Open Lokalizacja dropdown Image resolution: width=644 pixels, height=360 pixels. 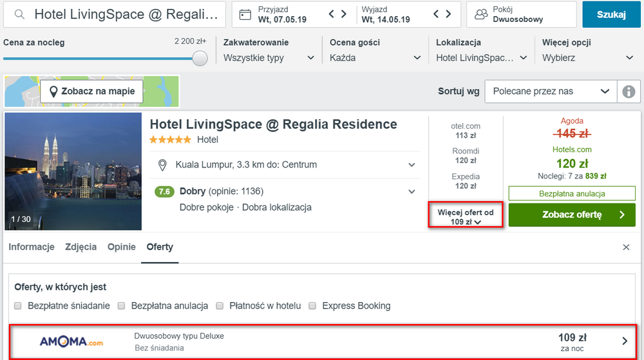[x=481, y=58]
